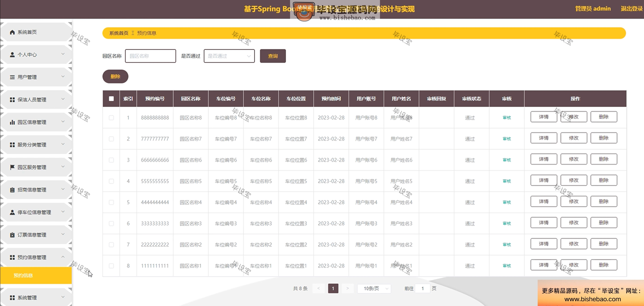The height and width of the screenshot is (306, 644).
Task: Click the 管理员 admin label
Action: pos(593,8)
